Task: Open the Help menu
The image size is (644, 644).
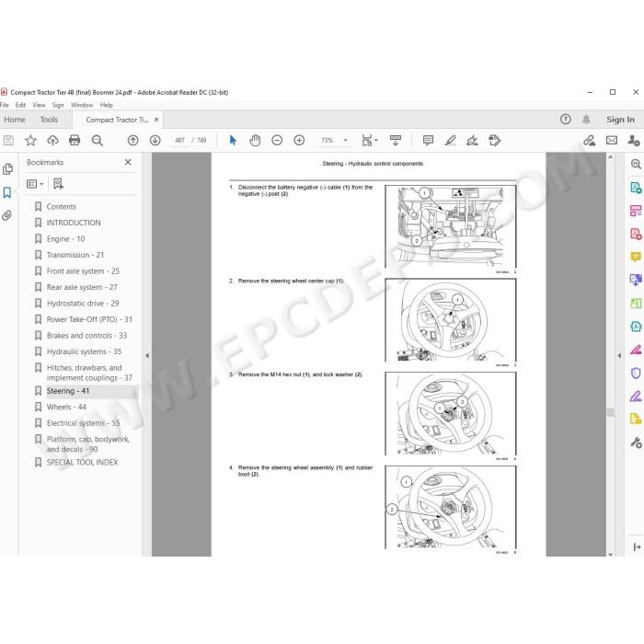Action: coord(107,105)
